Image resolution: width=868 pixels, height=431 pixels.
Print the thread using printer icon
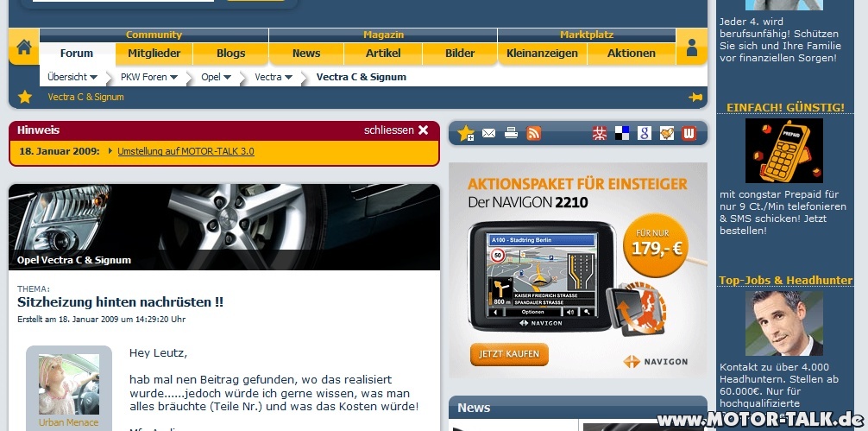tap(511, 133)
